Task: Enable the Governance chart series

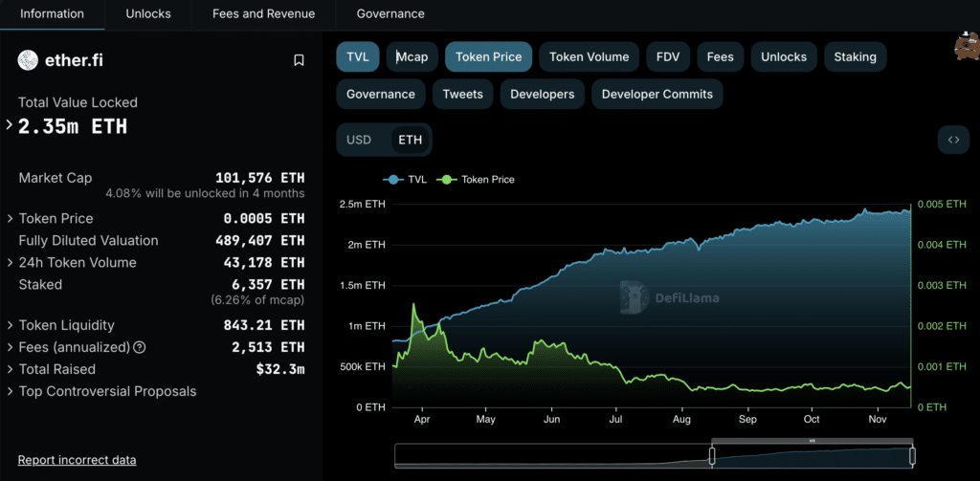Action: point(381,95)
